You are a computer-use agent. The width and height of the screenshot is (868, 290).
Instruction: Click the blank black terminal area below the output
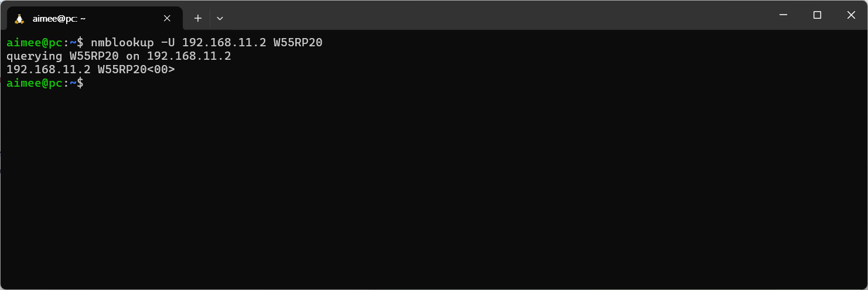(x=433, y=187)
